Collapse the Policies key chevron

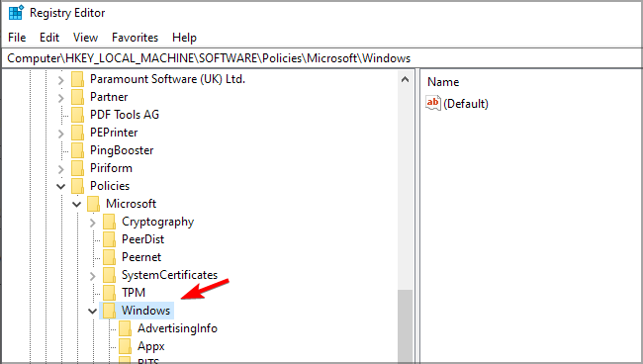click(60, 186)
